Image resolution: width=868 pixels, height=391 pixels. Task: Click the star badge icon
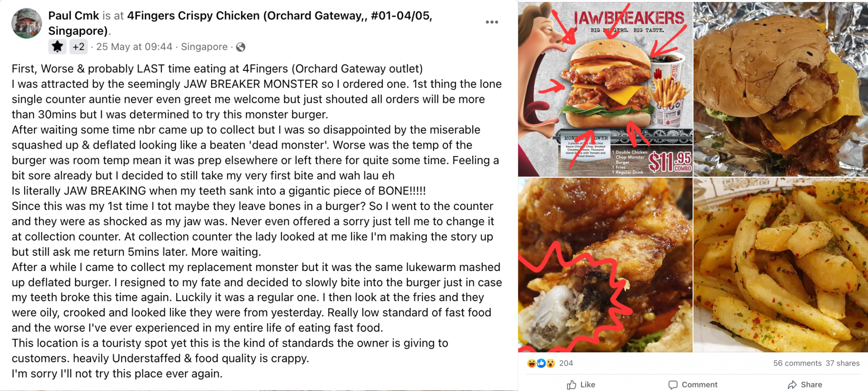click(x=57, y=47)
